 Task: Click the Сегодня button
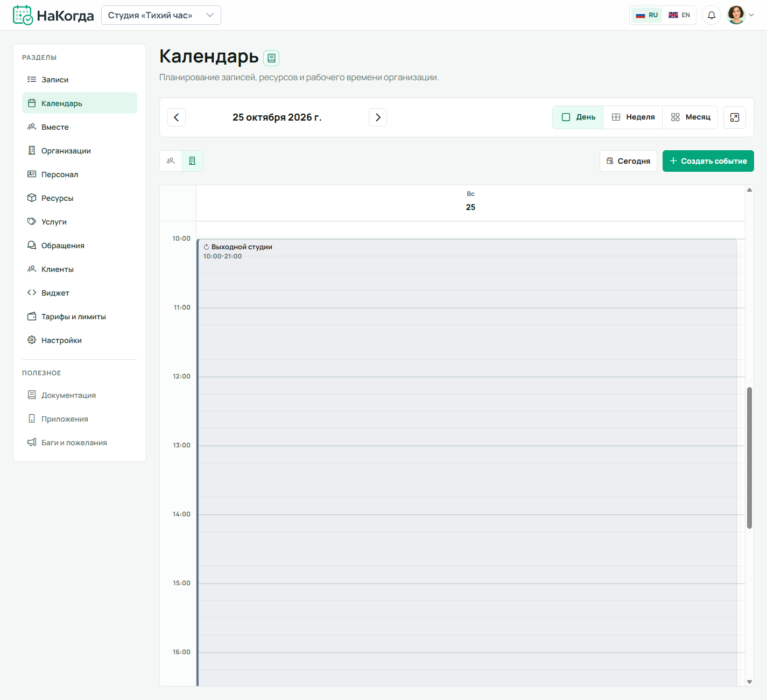[x=628, y=161]
